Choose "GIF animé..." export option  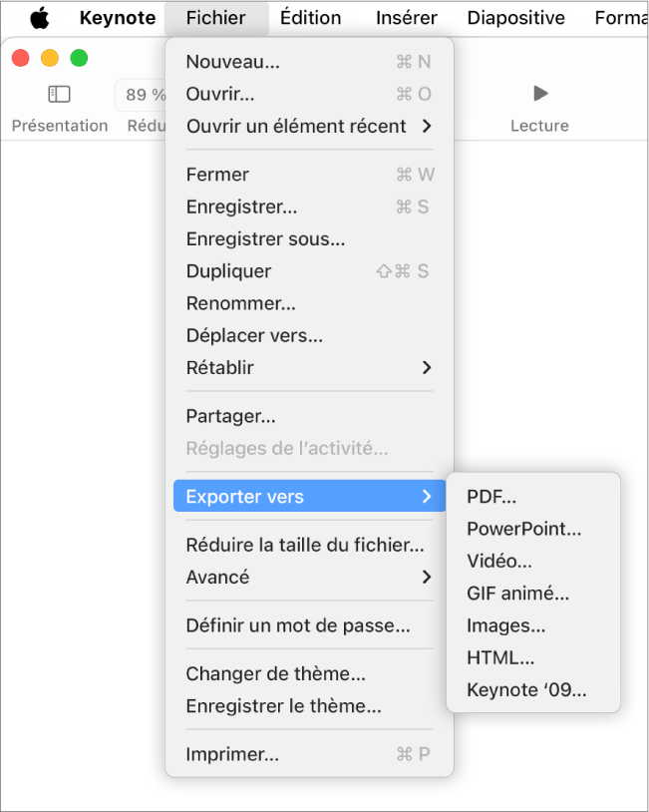515,593
